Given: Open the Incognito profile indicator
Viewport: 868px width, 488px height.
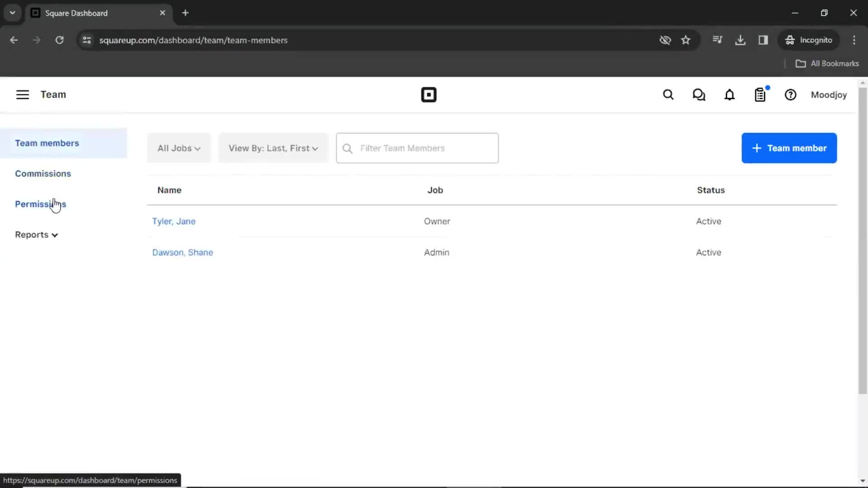Looking at the screenshot, I should pos(809,40).
